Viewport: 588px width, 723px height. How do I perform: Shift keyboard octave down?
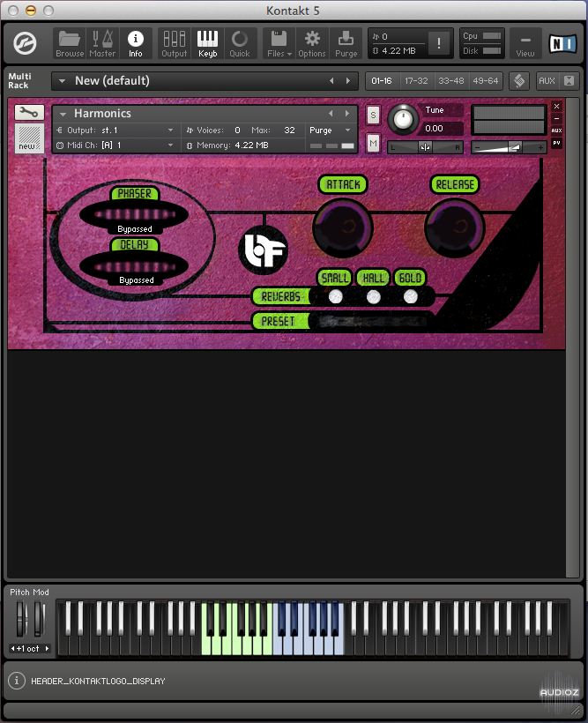(13, 648)
